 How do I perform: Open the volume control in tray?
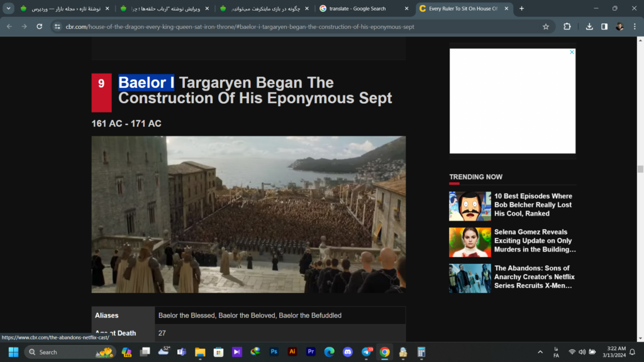582,352
